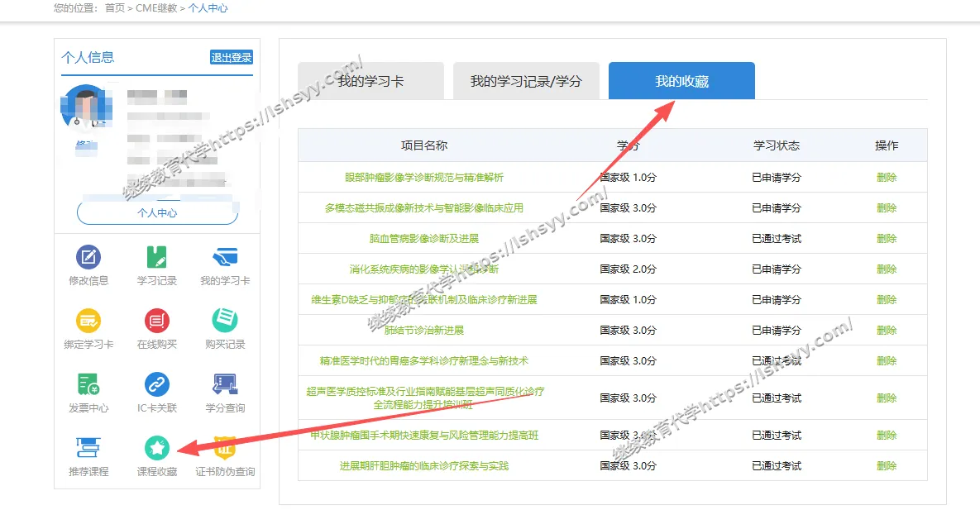
Task: Open course 肺结节诊治新进展
Action: [x=423, y=331]
